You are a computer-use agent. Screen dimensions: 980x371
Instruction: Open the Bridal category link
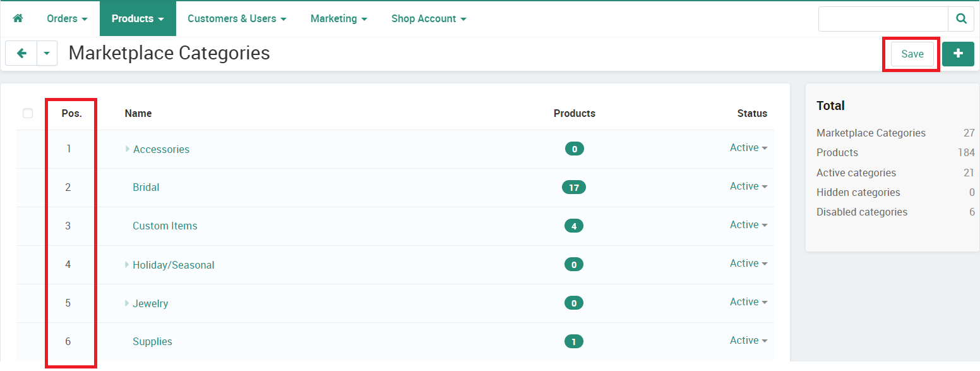[146, 187]
